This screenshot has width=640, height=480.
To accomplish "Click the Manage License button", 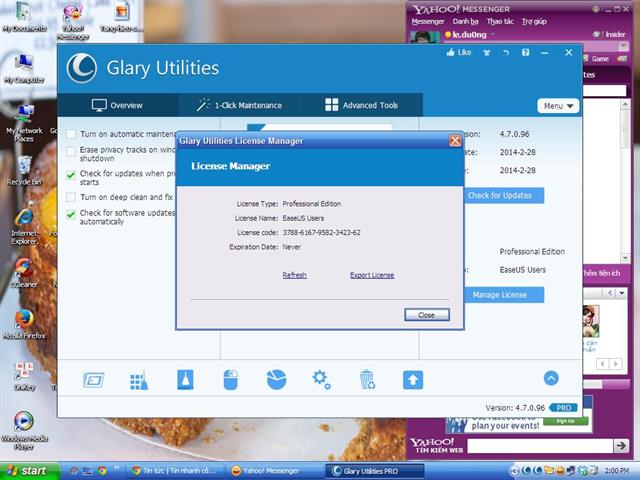I will tap(504, 295).
